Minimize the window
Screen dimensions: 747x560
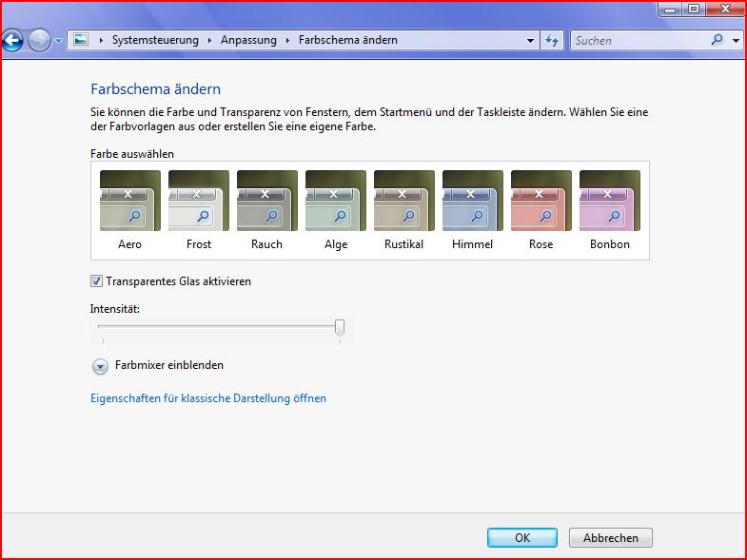pos(670,9)
